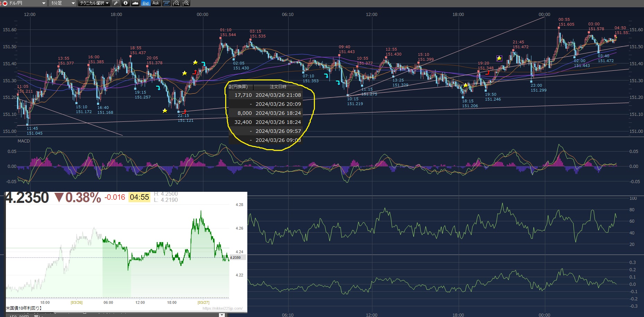Click the info icon in toolbar

point(126,3)
